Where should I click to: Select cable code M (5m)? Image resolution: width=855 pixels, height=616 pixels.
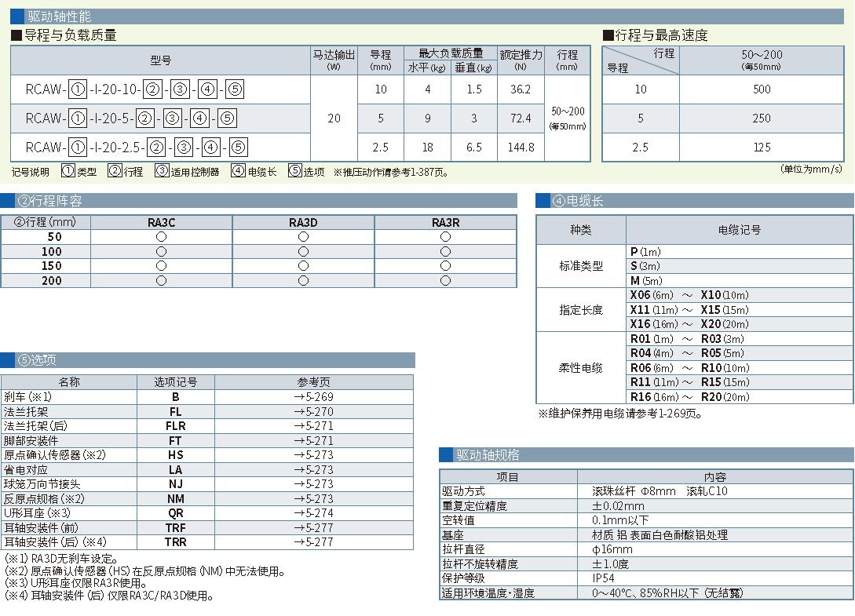coord(646,281)
